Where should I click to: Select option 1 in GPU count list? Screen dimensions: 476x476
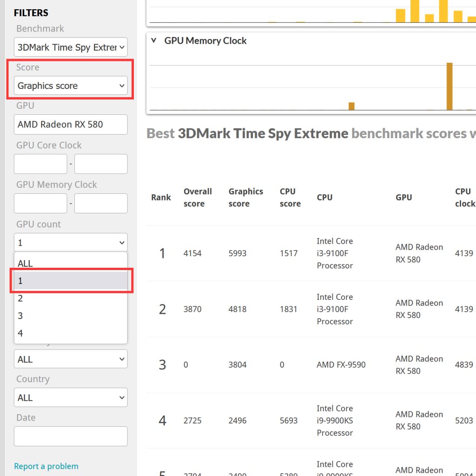pos(71,281)
